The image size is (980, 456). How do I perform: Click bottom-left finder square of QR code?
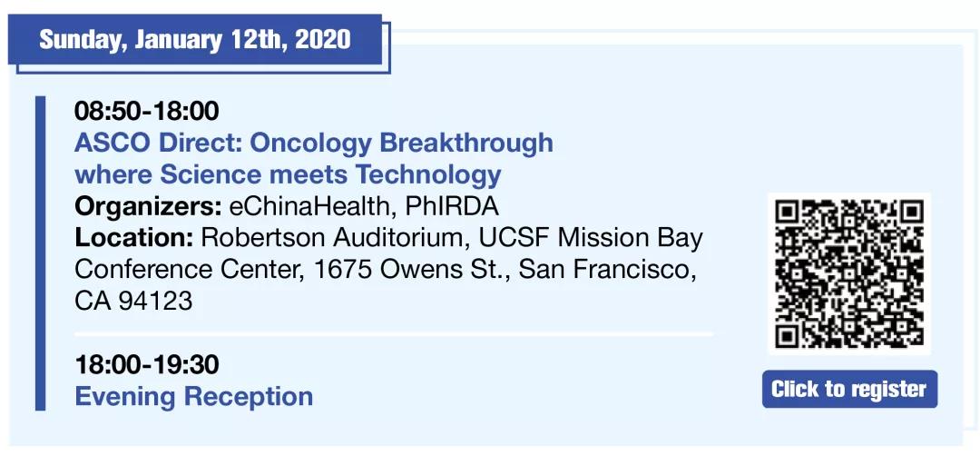792,332
